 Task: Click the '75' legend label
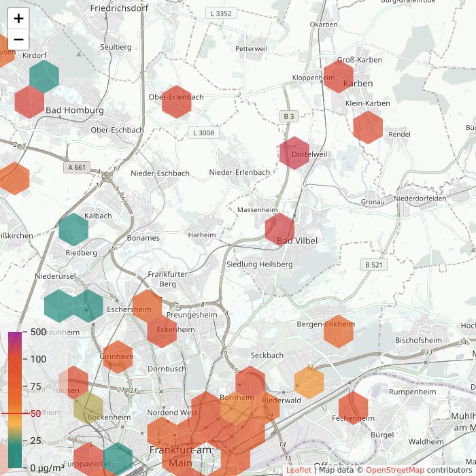(36, 386)
